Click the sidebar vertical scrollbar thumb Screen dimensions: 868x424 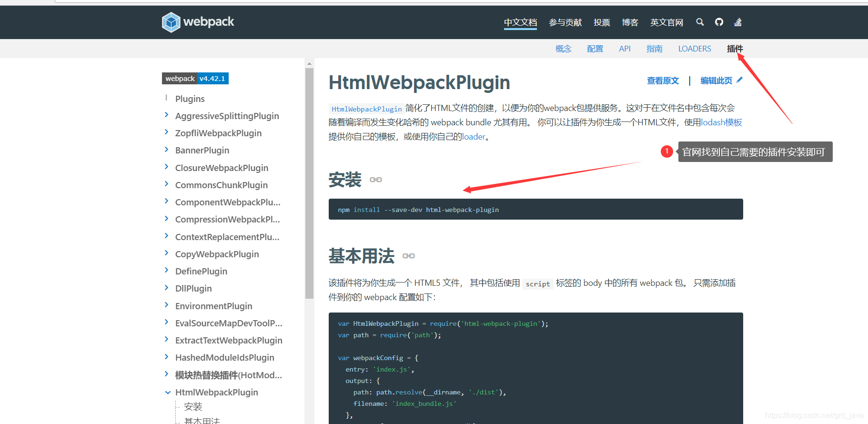coord(309,183)
